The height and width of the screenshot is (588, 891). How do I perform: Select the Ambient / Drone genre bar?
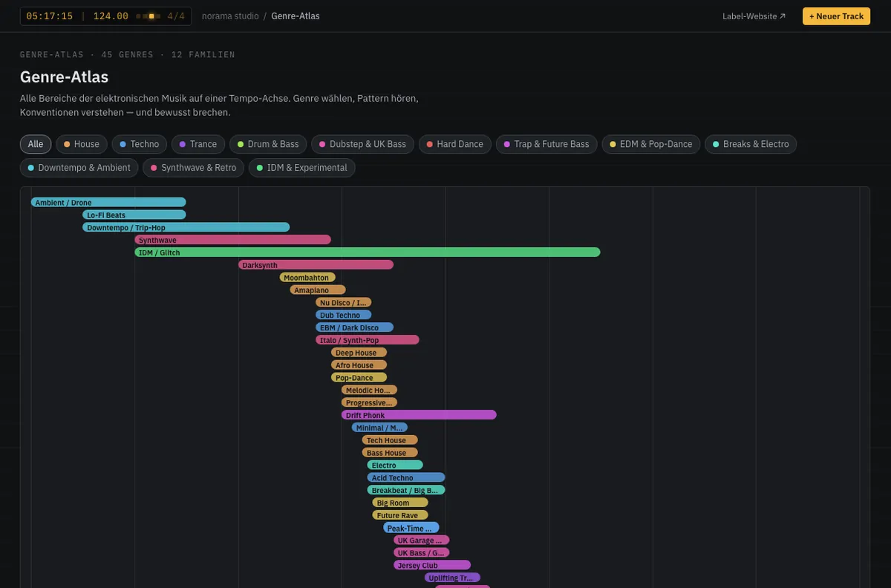[x=108, y=203]
